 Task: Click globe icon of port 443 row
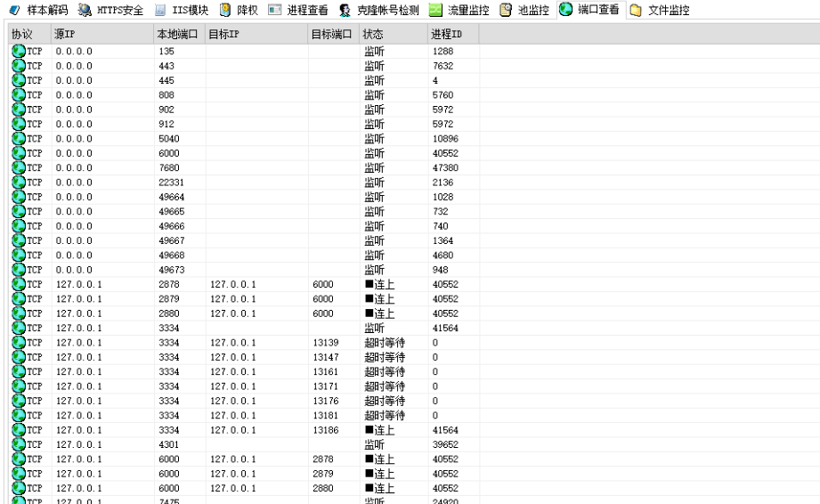pyautogui.click(x=19, y=65)
